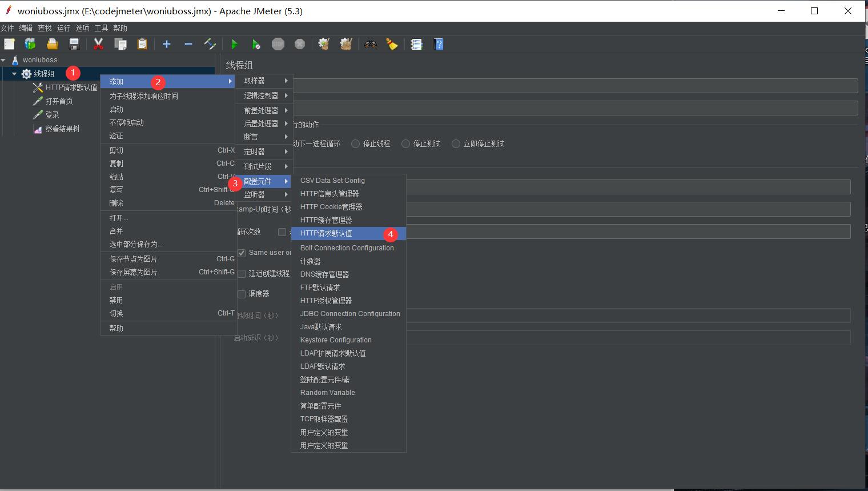Screen dimensions: 868x491
Task: Expand the 取样器 submenu
Action: [x=264, y=81]
